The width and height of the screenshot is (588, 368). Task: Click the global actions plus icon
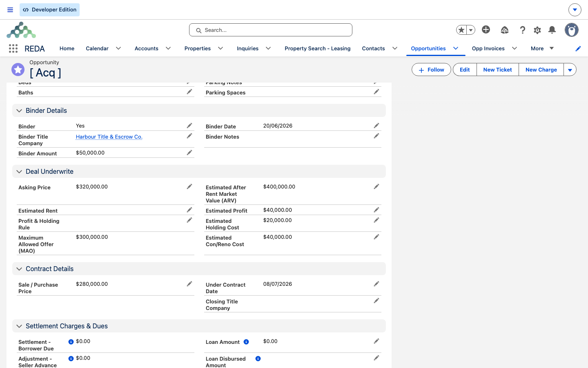[x=486, y=29]
